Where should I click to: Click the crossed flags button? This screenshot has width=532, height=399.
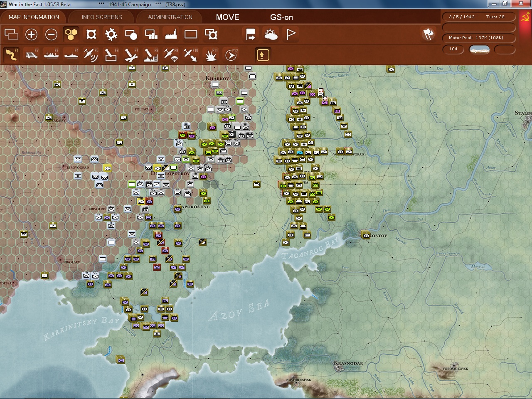(428, 34)
